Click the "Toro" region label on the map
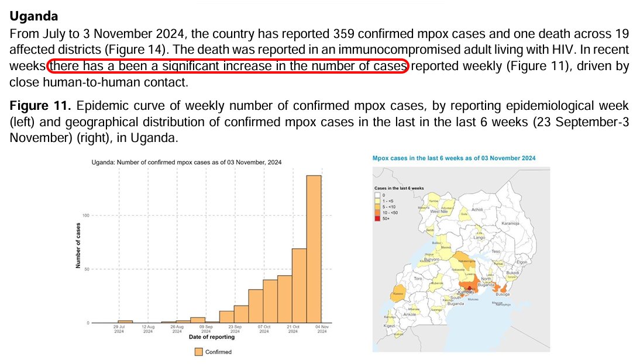This screenshot has width=633, height=364. tap(418, 279)
